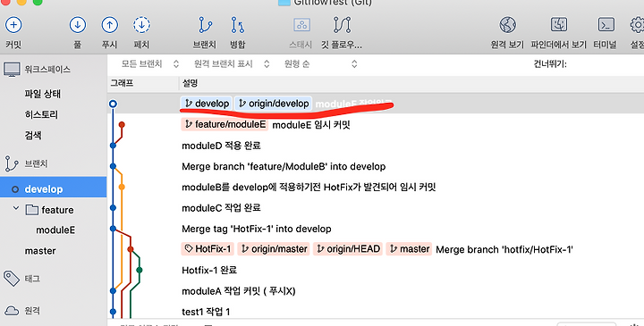This screenshot has width=644, height=326.
Task: Click the master branch label in commit row
Action: pyautogui.click(x=409, y=249)
